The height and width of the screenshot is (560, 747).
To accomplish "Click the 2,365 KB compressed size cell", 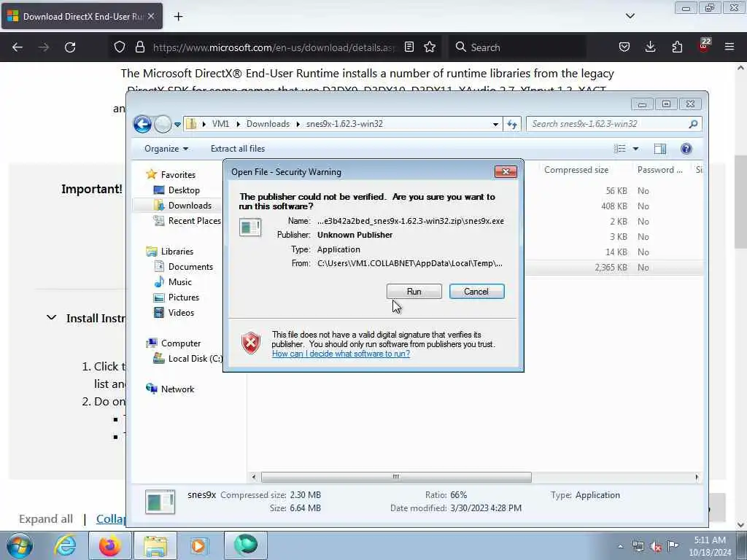I will (x=611, y=268).
